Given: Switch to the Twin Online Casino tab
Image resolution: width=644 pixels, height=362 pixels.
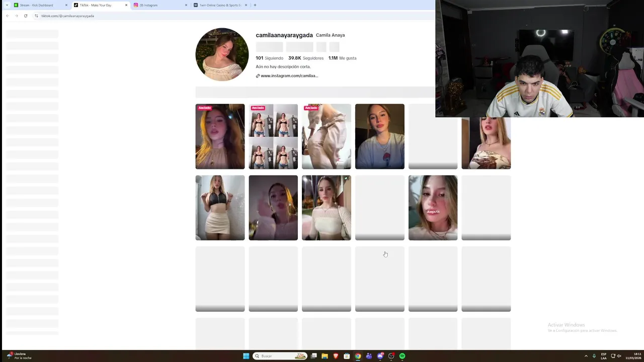Looking at the screenshot, I should click(220, 5).
